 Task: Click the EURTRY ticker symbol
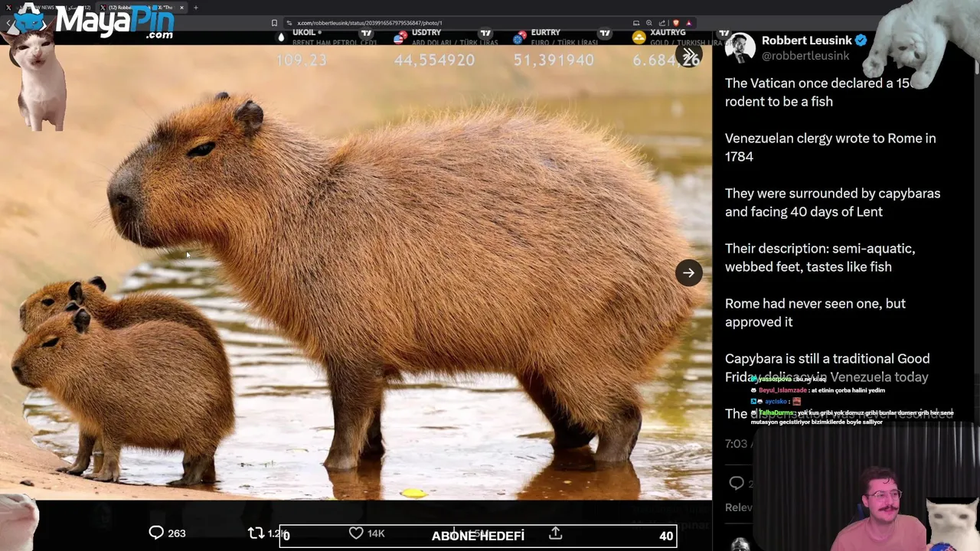545,33
